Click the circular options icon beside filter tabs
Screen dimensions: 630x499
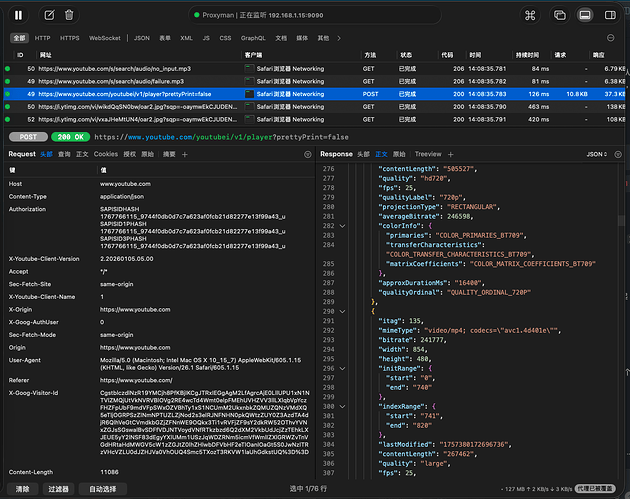point(610,38)
